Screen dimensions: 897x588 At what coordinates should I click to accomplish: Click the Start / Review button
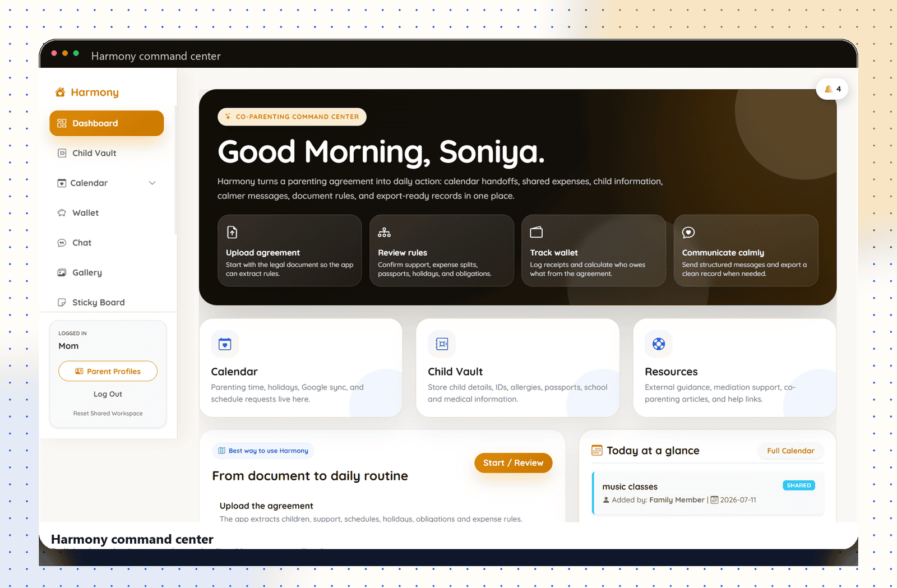click(x=513, y=463)
